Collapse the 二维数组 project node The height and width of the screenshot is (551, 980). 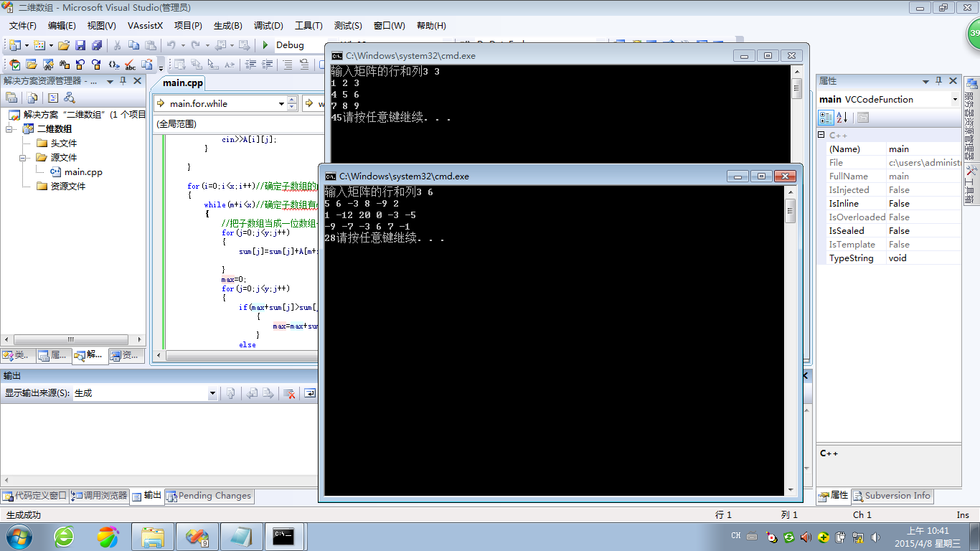tap(9, 129)
